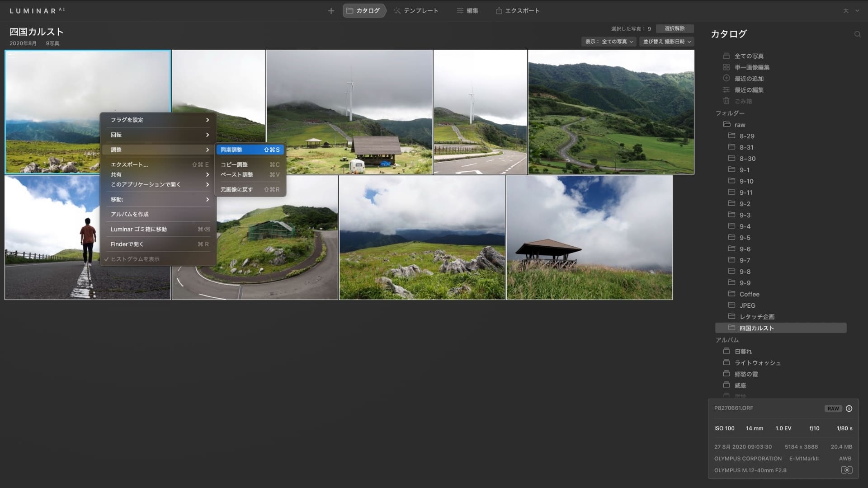This screenshot has width=868, height=488.
Task: Click the plus add photos icon
Action: tap(331, 11)
